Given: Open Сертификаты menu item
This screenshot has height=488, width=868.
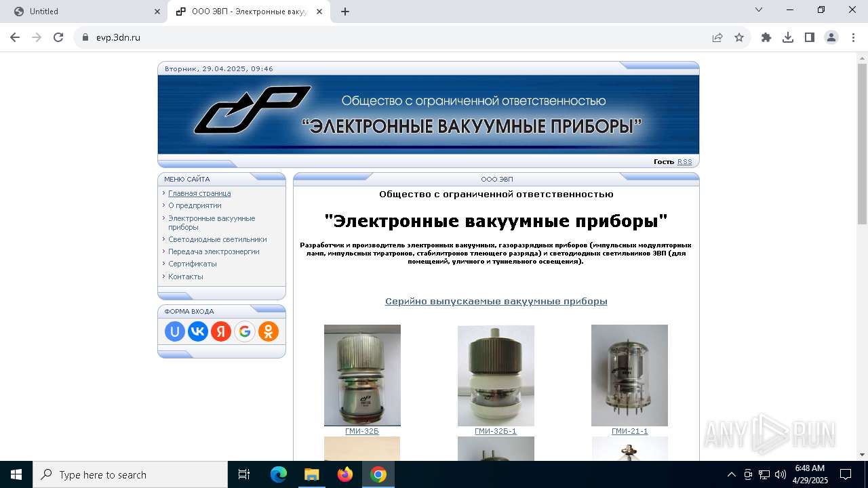Looking at the screenshot, I should pos(193,264).
